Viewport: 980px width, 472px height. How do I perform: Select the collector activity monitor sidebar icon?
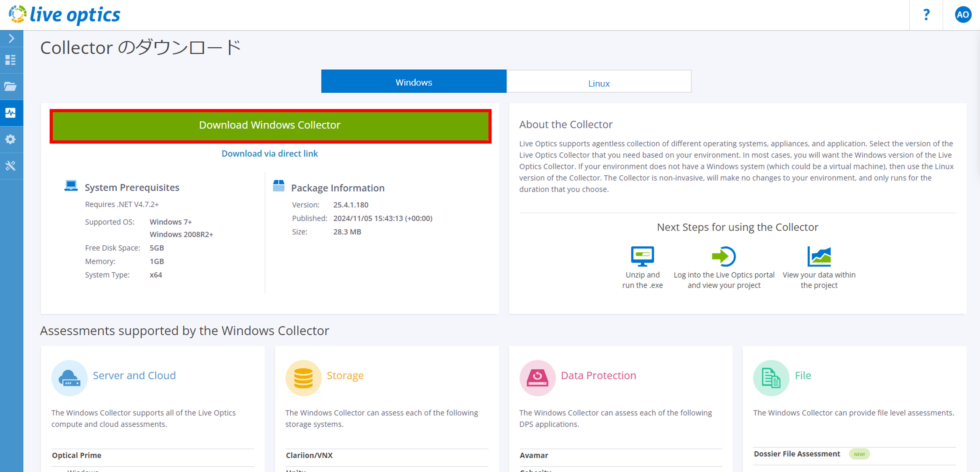pyautogui.click(x=11, y=113)
